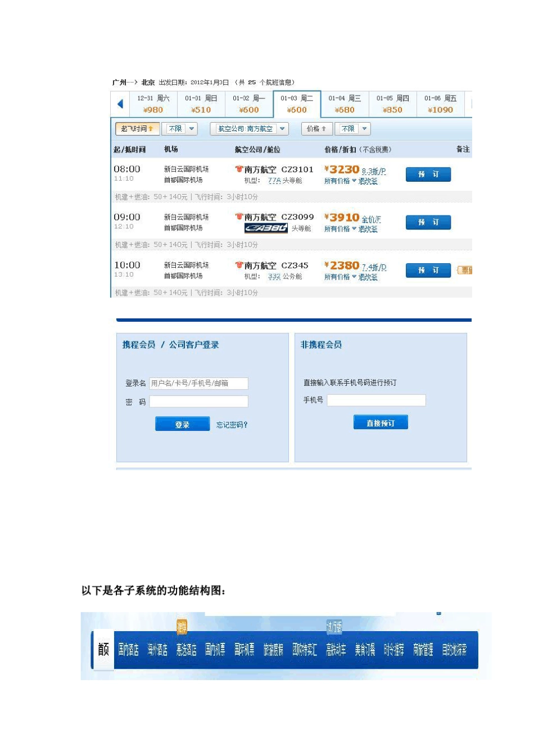
Task: Click the 推荐 badge above 惠选酒店
Action: click(182, 627)
